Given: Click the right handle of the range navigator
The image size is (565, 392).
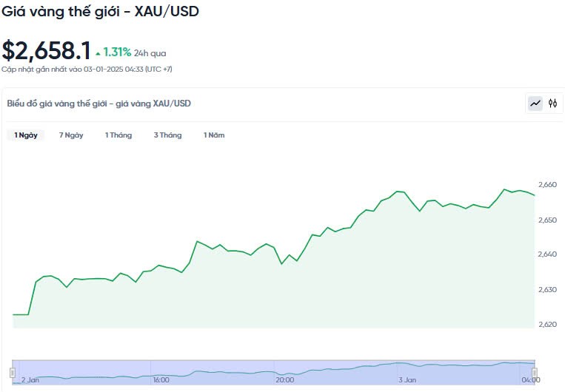Looking at the screenshot, I should point(534,372).
